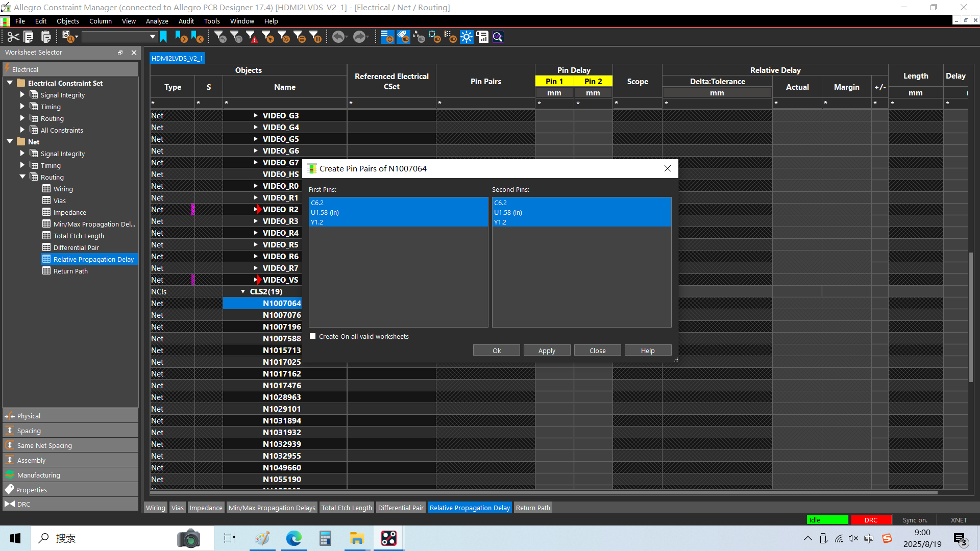Expand Timing under Electrical Constraint Set

pyautogui.click(x=22, y=107)
